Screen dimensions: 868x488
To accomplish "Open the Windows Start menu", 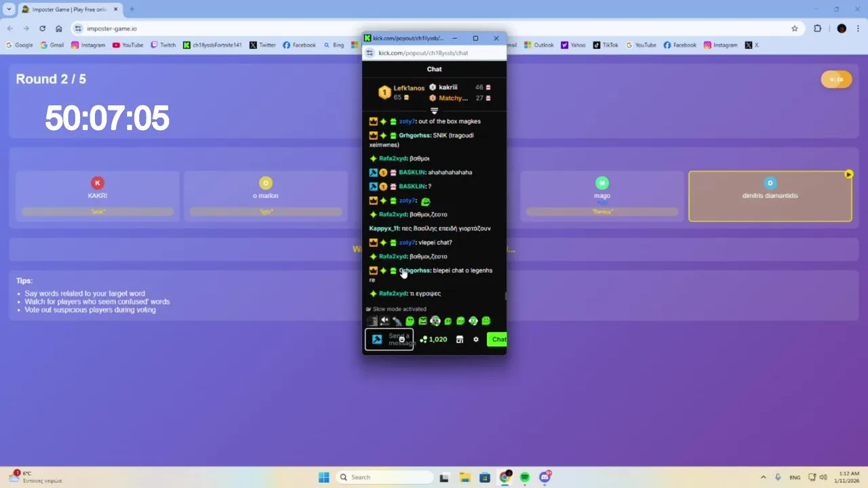I will pyautogui.click(x=324, y=477).
